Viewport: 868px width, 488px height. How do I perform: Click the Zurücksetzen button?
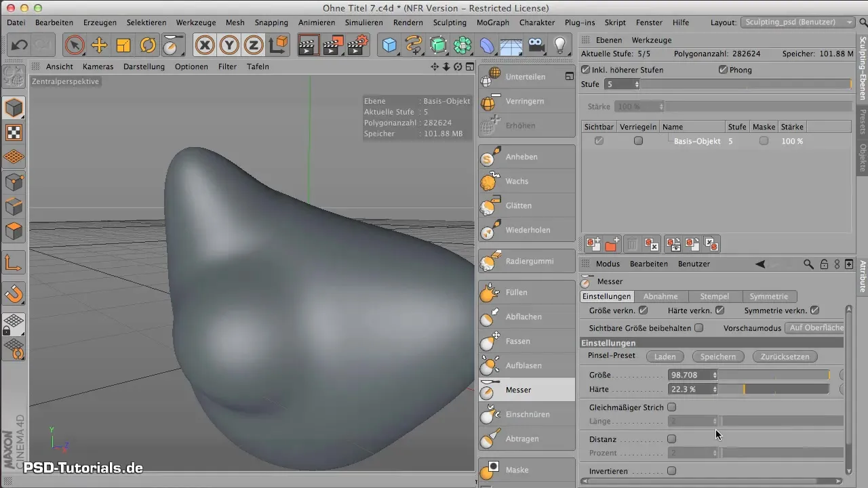785,357
